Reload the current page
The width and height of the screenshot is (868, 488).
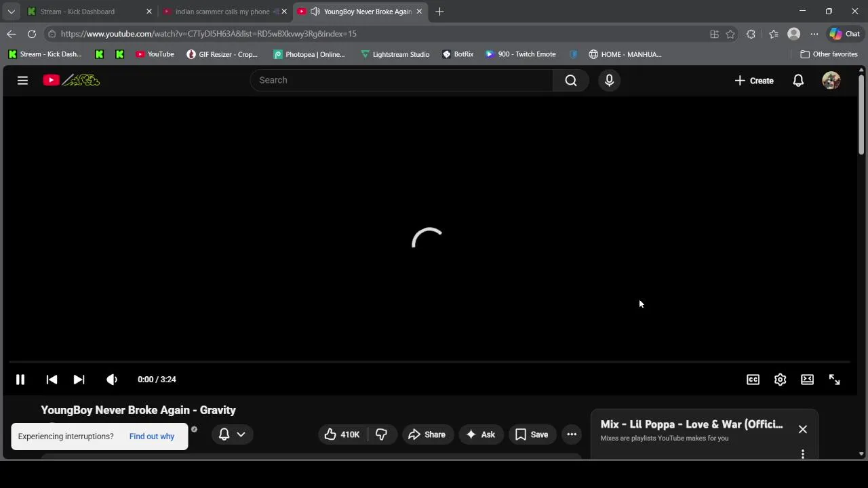click(x=32, y=34)
